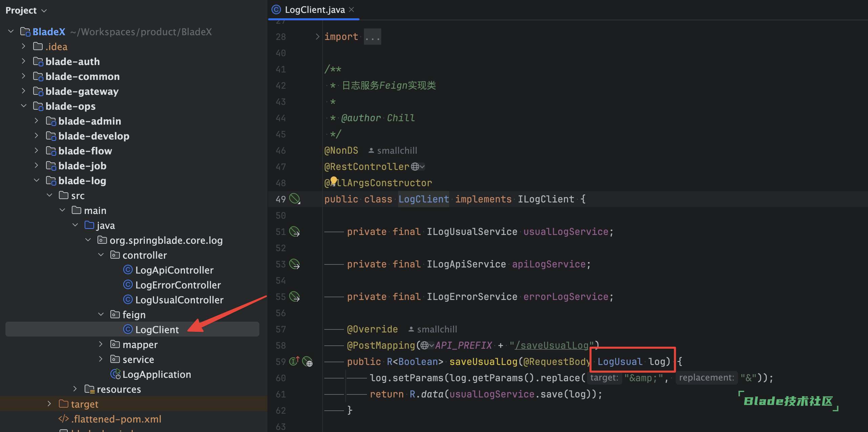
Task: Collapse the feign package
Action: 101,315
